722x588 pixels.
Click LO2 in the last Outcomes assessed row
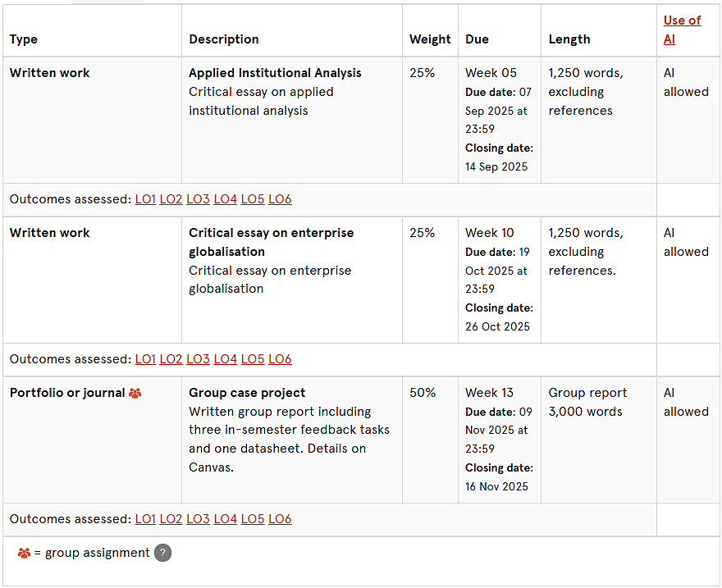tap(171, 519)
